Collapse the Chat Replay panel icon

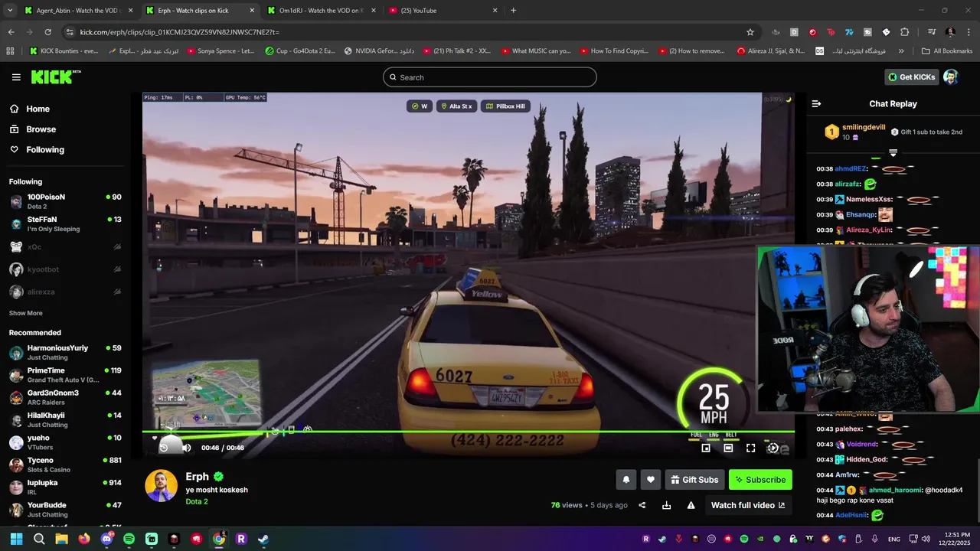[x=816, y=104]
